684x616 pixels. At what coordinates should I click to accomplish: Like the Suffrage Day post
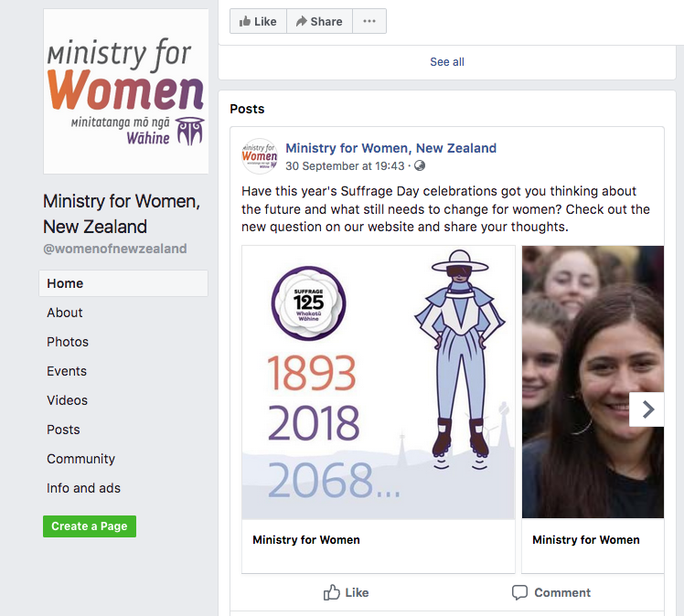(346, 592)
